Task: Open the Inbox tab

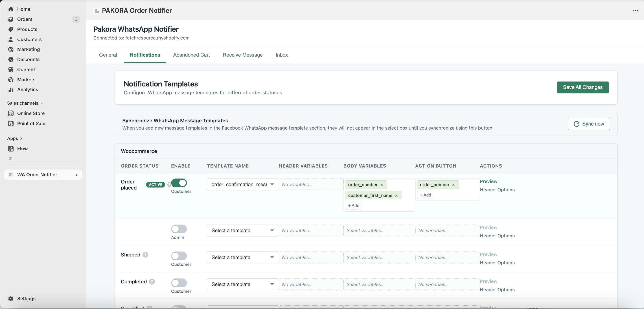Action: click(282, 55)
